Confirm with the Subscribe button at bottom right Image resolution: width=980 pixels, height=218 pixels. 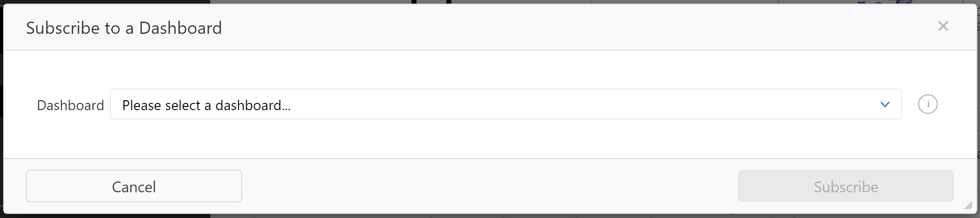coord(846,186)
